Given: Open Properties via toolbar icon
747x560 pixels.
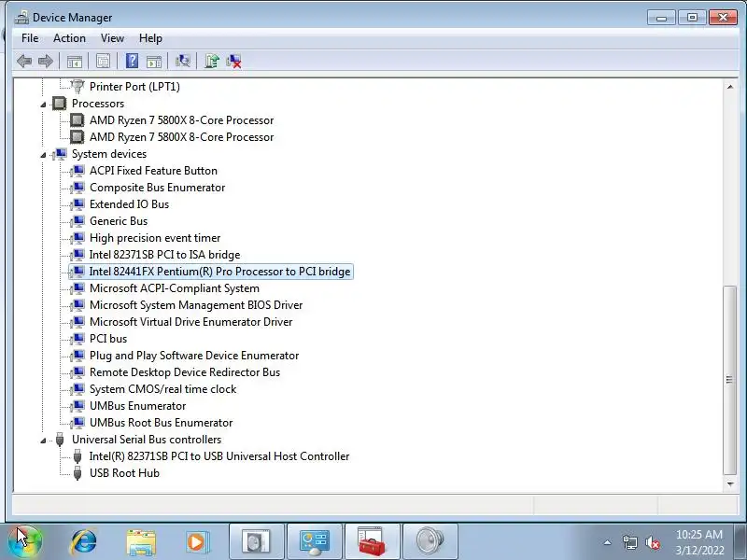Looking at the screenshot, I should coord(103,61).
